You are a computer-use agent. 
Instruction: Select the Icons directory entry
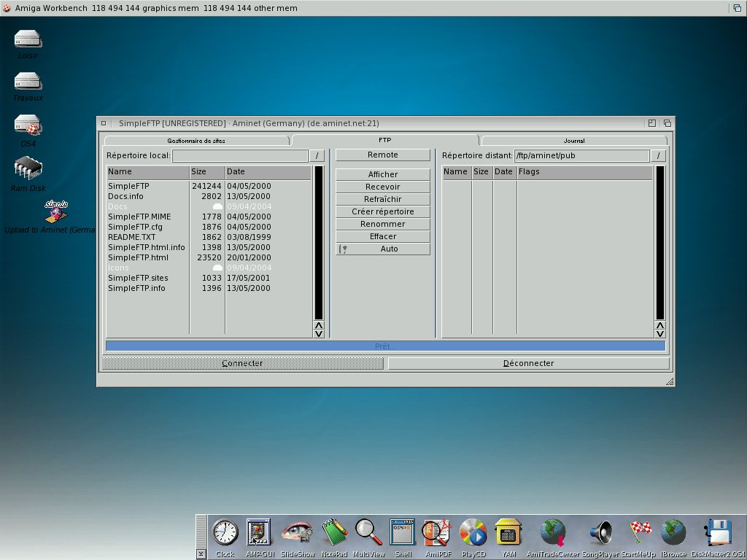pos(209,268)
